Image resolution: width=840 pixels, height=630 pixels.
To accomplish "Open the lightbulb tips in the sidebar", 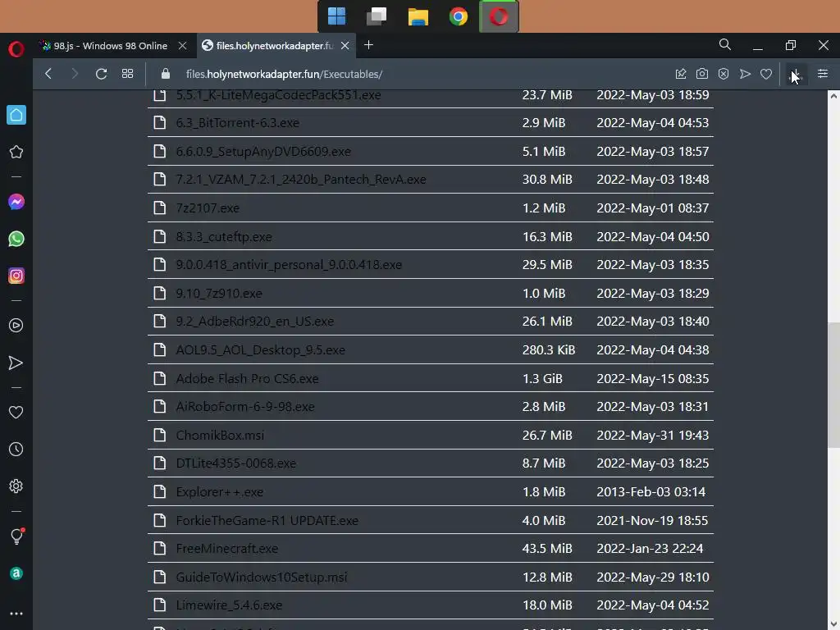I will [16, 536].
